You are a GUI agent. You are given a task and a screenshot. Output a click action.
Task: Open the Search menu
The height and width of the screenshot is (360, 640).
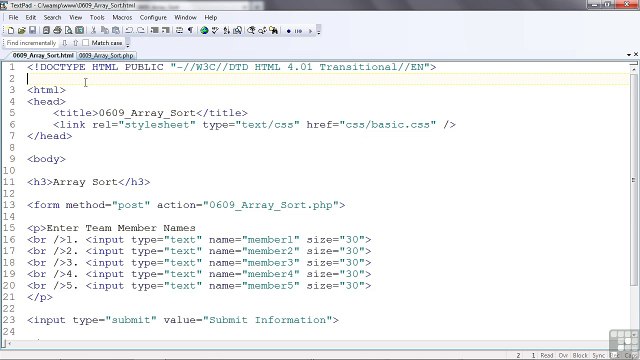tap(52, 18)
